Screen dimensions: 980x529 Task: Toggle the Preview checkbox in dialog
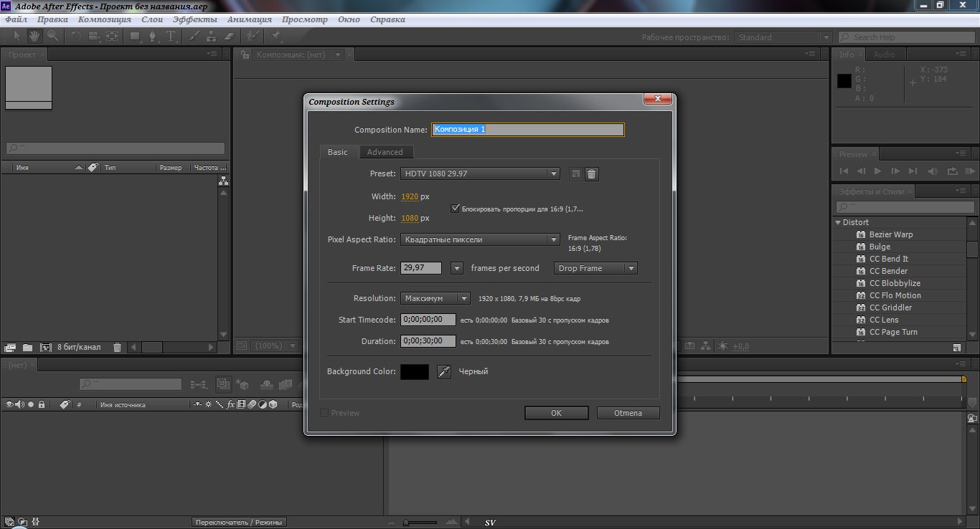(x=324, y=413)
